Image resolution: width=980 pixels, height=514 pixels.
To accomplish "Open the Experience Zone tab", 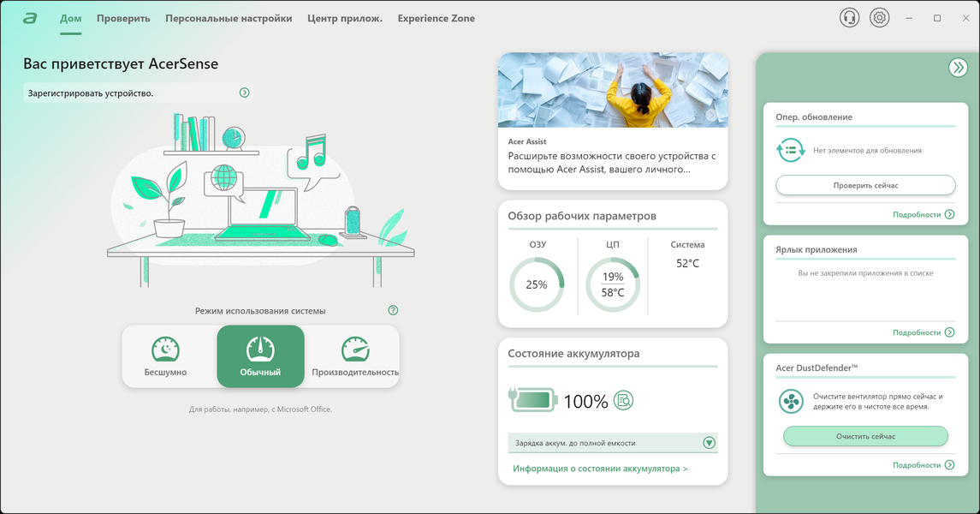I will [437, 19].
